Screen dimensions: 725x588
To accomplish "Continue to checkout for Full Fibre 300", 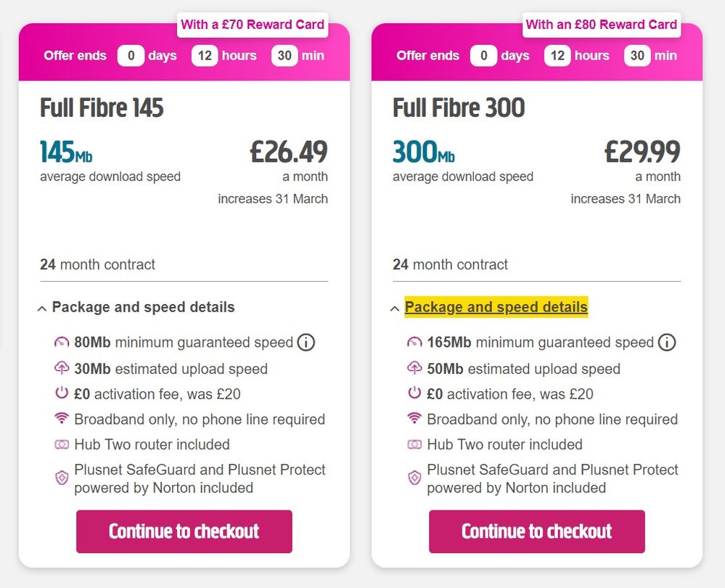I will pos(537,531).
